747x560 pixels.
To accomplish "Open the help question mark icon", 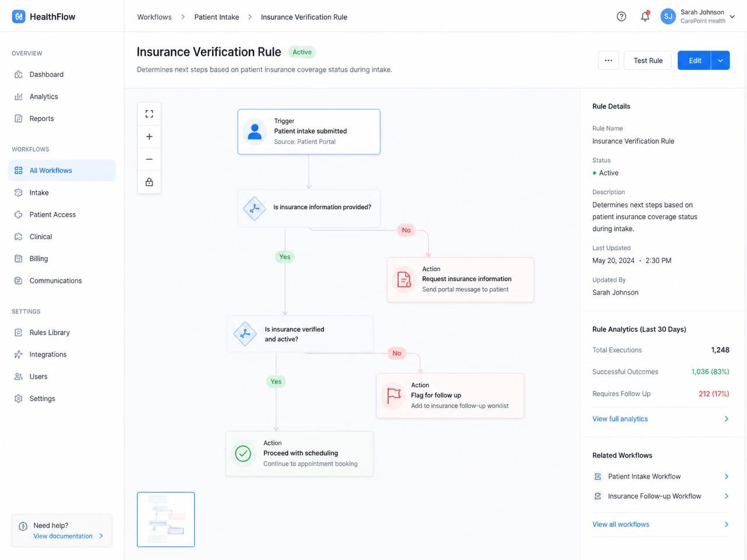I will coord(622,16).
